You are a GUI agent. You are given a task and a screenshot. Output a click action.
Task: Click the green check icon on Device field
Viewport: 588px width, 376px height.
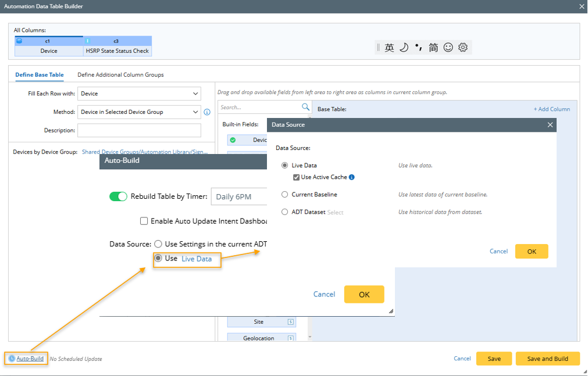(233, 140)
